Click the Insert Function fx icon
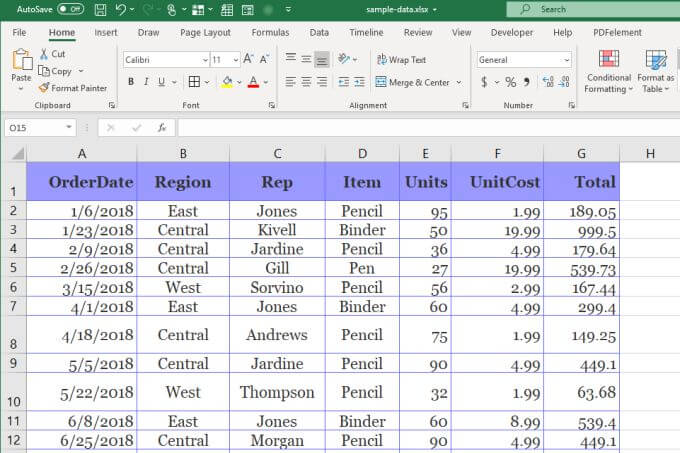This screenshot has height=453, width=680. 161,128
